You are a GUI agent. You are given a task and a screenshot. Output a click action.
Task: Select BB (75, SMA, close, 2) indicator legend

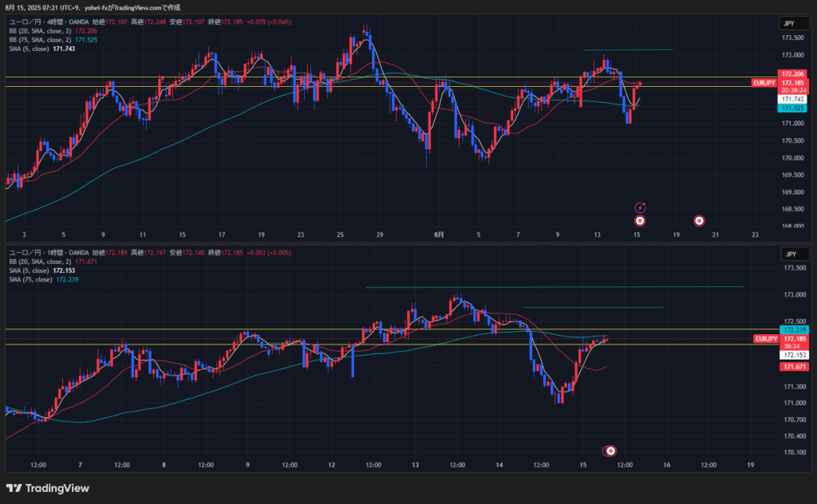tap(40, 39)
